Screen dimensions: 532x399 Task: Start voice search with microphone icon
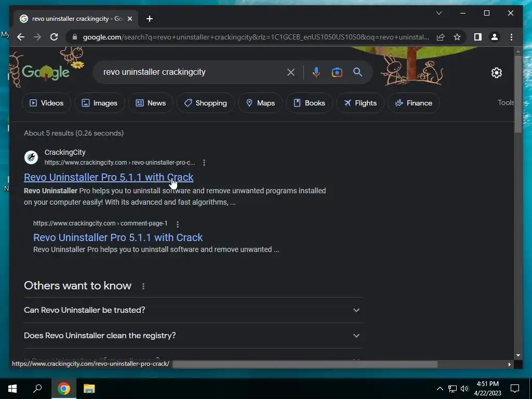[316, 72]
